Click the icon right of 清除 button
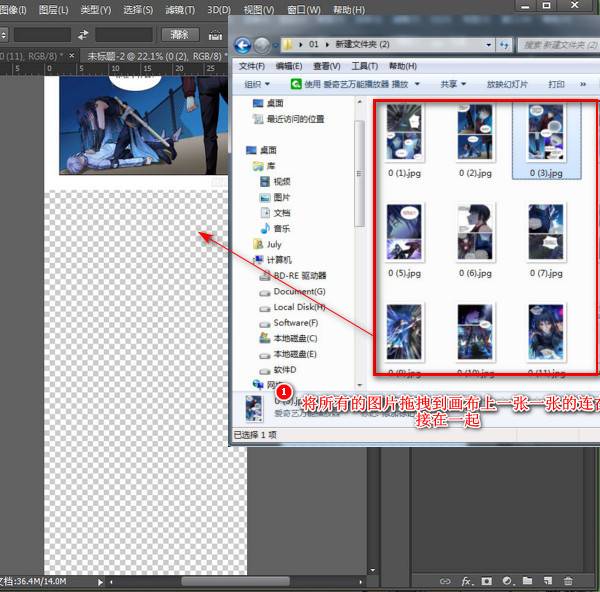Screen dimensions: 600x592 point(215,35)
